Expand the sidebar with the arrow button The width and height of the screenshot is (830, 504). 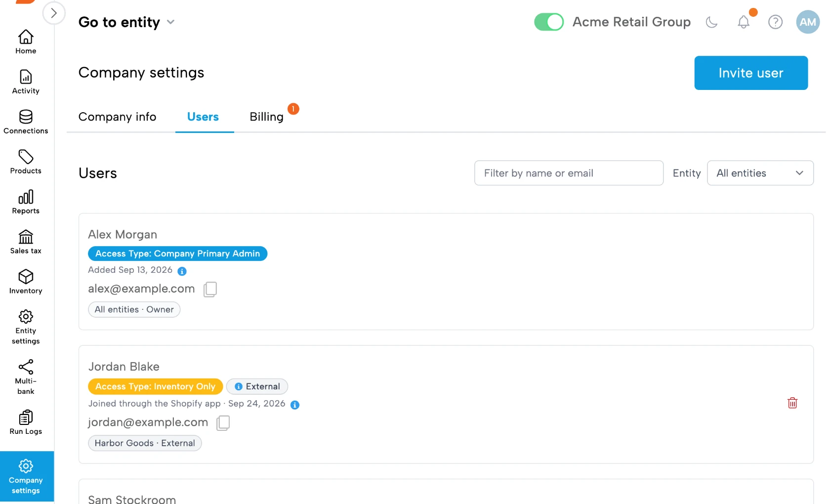54,13
